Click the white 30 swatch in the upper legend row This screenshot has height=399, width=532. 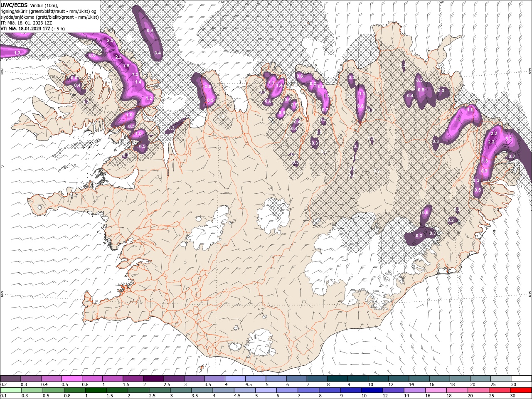pyautogui.click(x=521, y=379)
